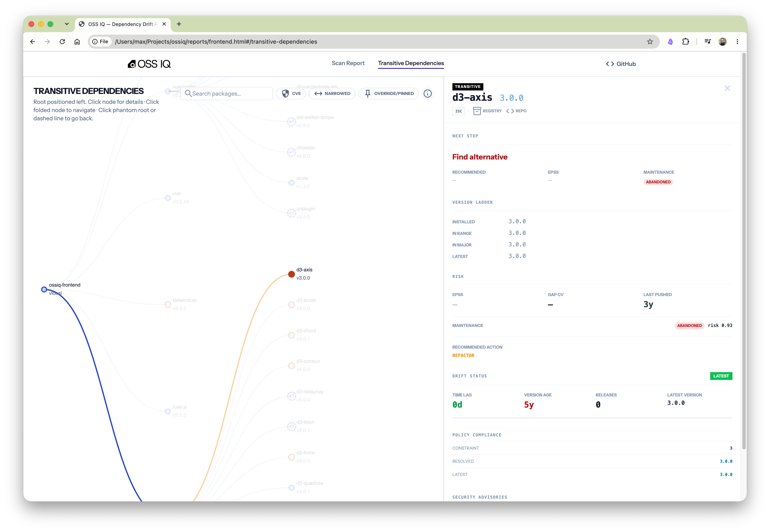Select the d3-brush node

[x=291, y=305]
